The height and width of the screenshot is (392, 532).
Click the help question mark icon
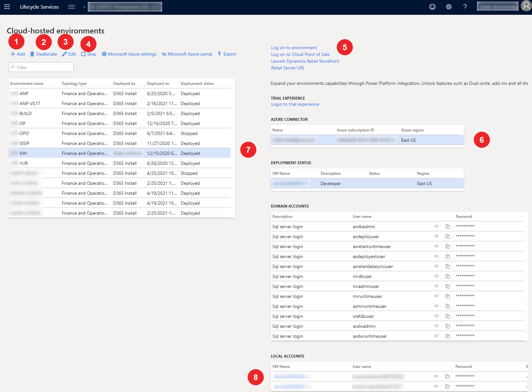(465, 7)
